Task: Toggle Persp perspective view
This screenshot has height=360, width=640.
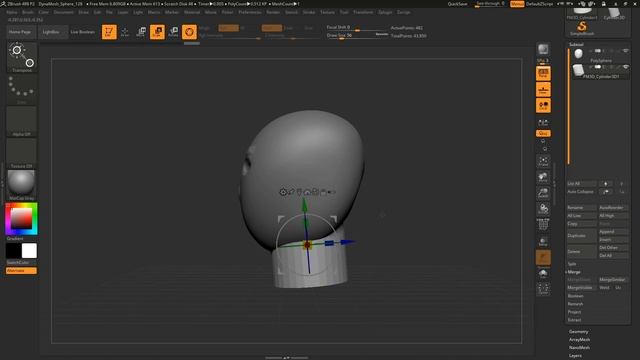Action: click(x=543, y=73)
